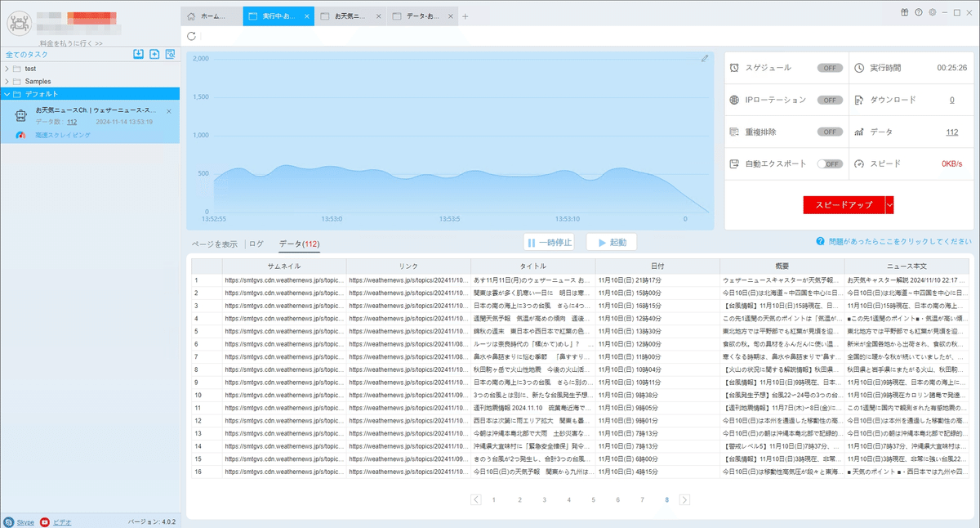Click the new task plus icon in sidebar

(x=154, y=54)
